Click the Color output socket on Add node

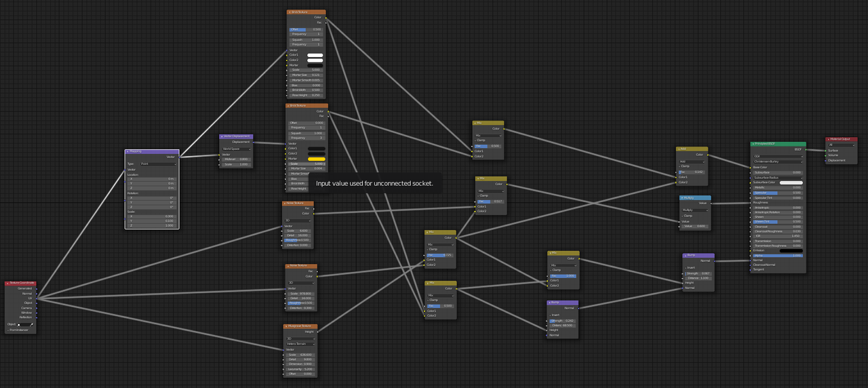(x=708, y=155)
